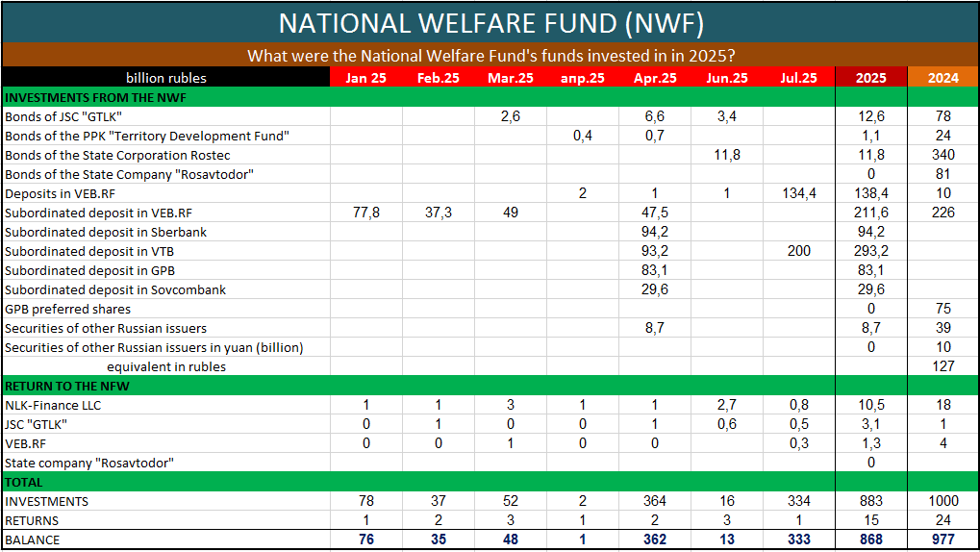Image resolution: width=980 pixels, height=552 pixels.
Task: Select the 883 investments total for 2025
Action: 871,501
